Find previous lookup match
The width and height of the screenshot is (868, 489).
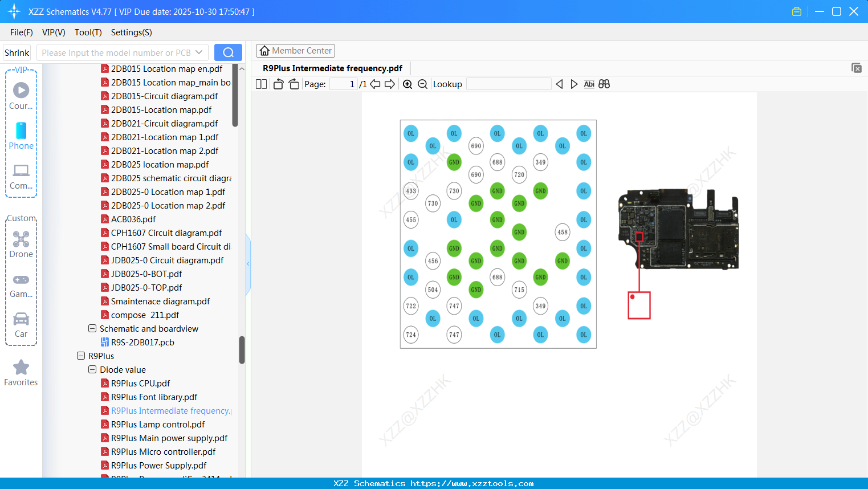point(559,84)
